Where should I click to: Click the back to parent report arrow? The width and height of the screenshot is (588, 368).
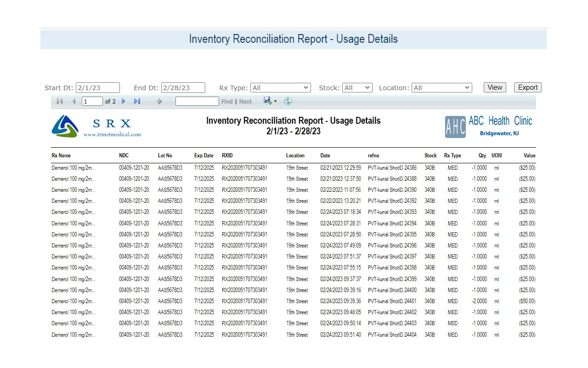[x=159, y=101]
